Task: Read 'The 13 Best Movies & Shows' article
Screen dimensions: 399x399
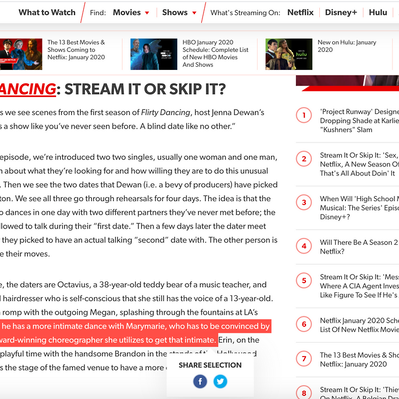Action: pos(76,50)
